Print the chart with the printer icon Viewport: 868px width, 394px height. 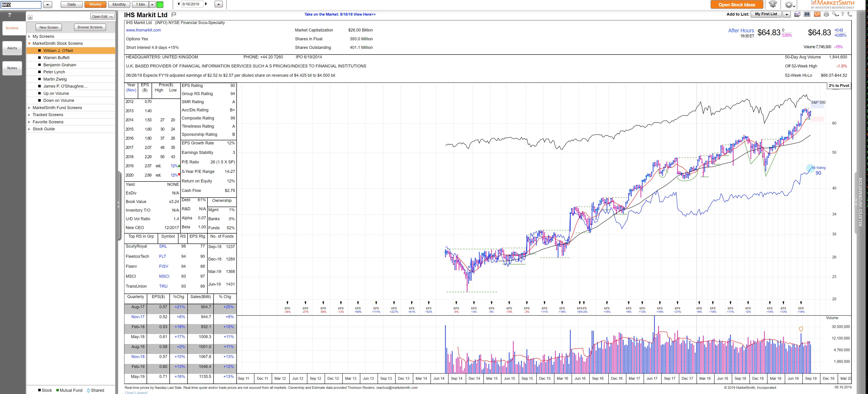point(826,14)
